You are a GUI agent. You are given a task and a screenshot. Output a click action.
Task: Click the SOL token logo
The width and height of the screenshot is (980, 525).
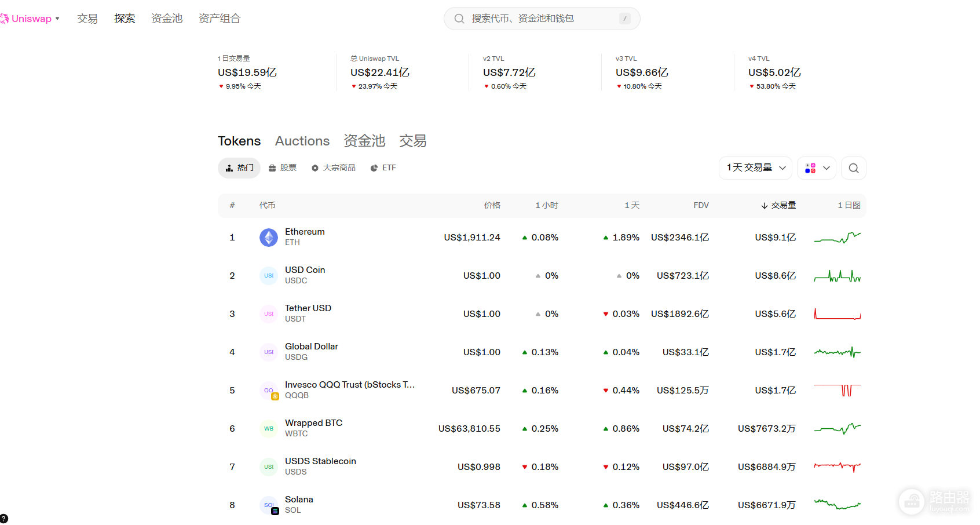coord(269,505)
